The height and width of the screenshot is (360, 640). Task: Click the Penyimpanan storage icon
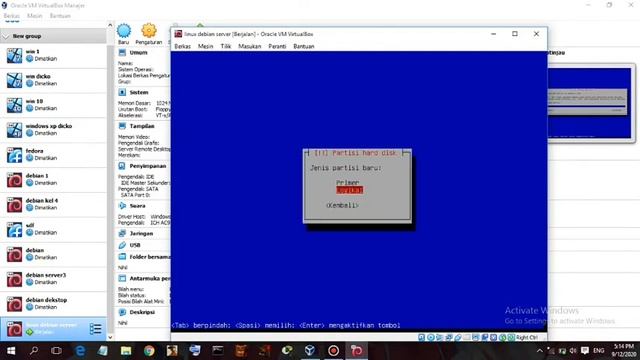click(x=122, y=166)
